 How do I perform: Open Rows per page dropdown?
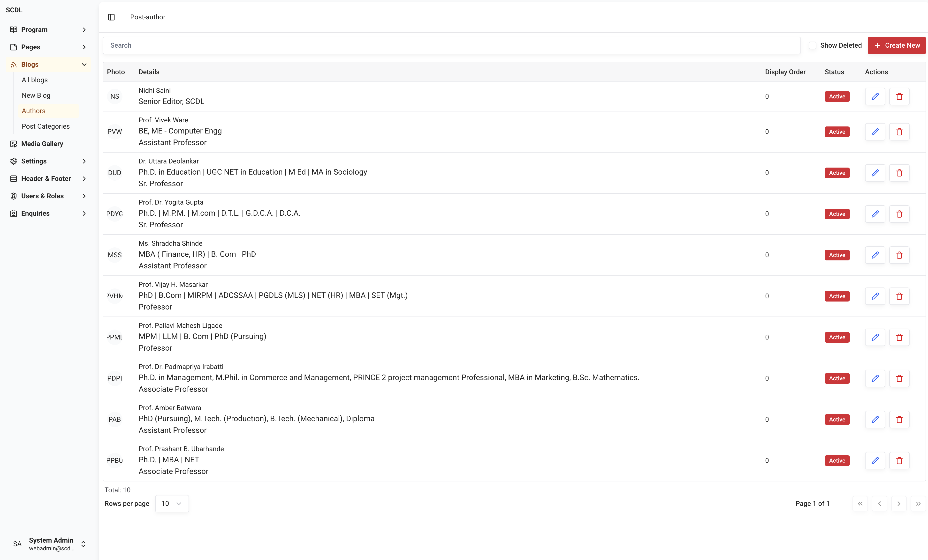172,504
